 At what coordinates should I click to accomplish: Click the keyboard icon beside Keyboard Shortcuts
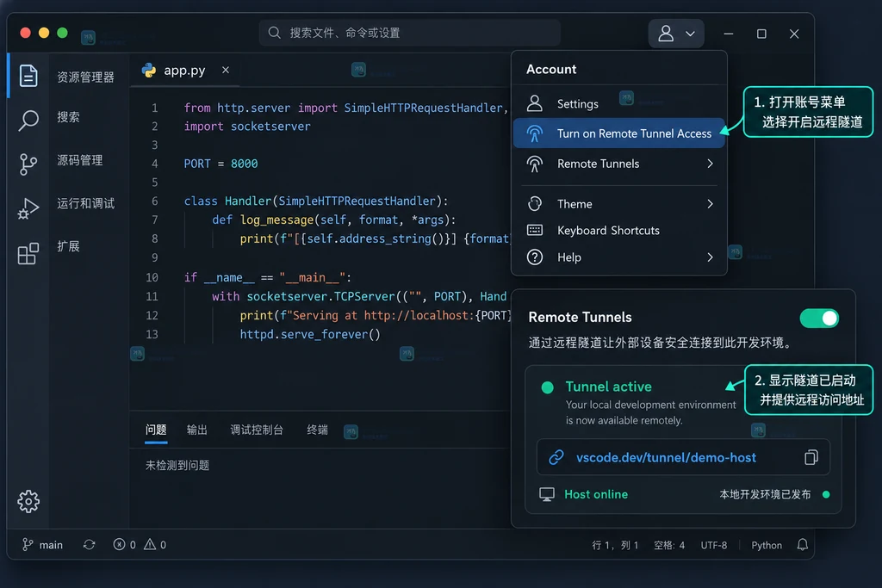pyautogui.click(x=534, y=230)
